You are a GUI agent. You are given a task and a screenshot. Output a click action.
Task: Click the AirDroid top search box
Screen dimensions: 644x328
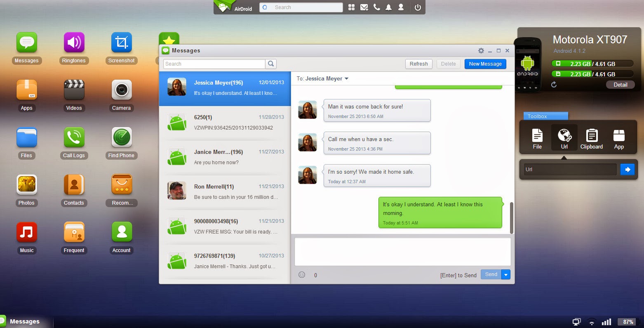tap(301, 7)
